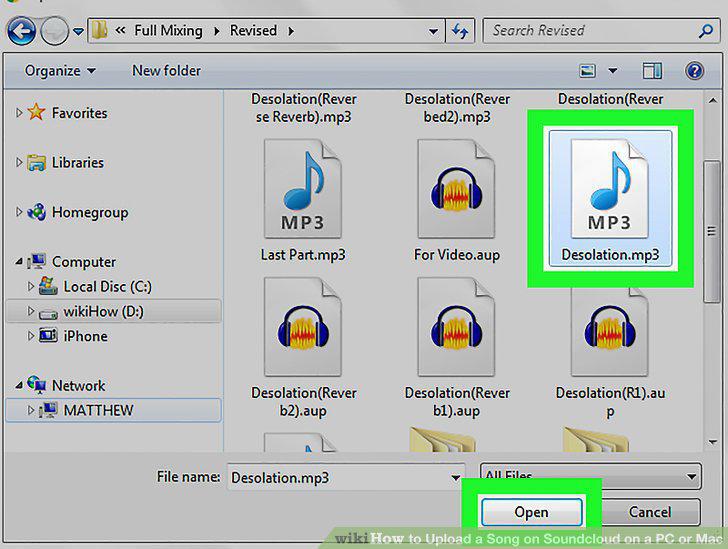This screenshot has height=549, width=728.
Task: Select Last Part.mp3 file icon
Action: (x=303, y=189)
